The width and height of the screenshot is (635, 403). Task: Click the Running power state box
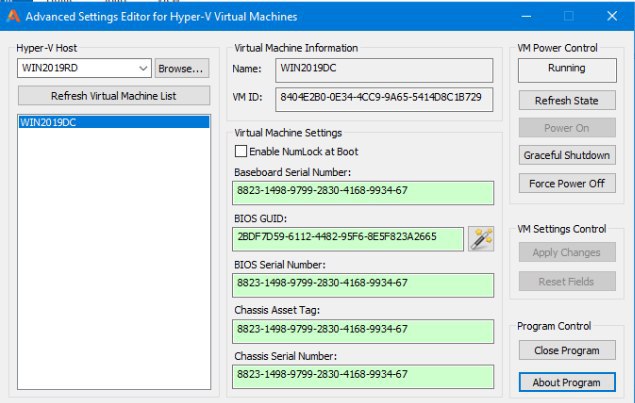pos(567,70)
